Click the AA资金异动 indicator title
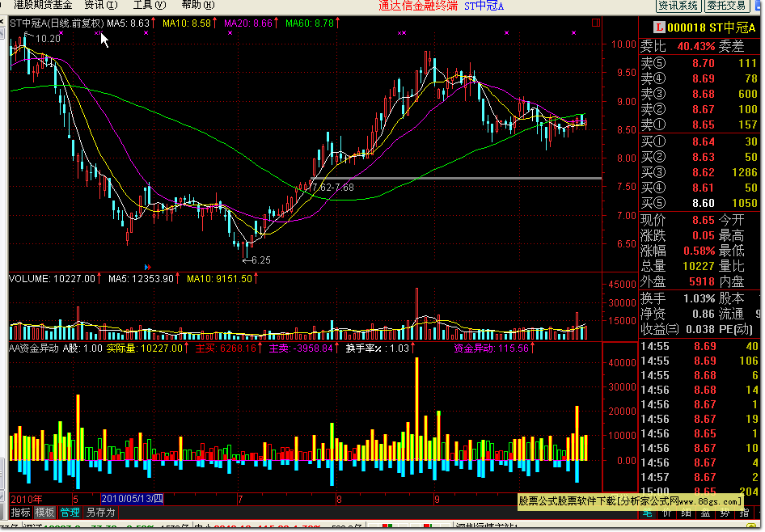765x532 pixels. click(x=34, y=348)
